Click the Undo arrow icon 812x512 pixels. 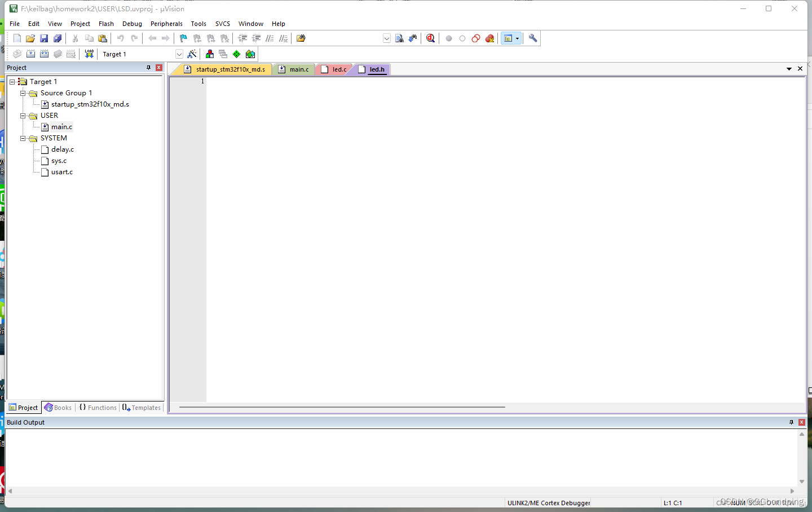tap(120, 38)
